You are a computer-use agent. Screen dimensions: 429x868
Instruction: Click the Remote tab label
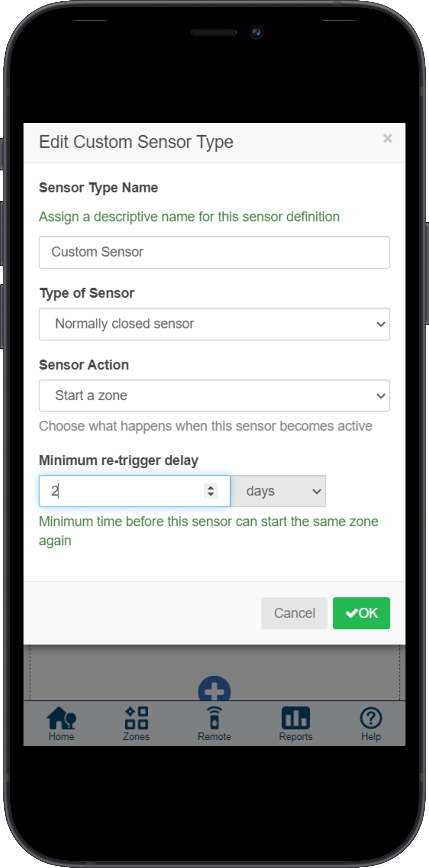click(x=214, y=737)
